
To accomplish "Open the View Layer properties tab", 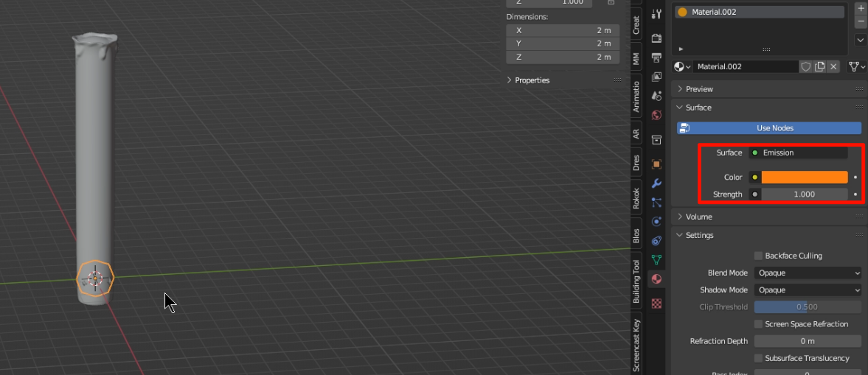I will point(656,77).
